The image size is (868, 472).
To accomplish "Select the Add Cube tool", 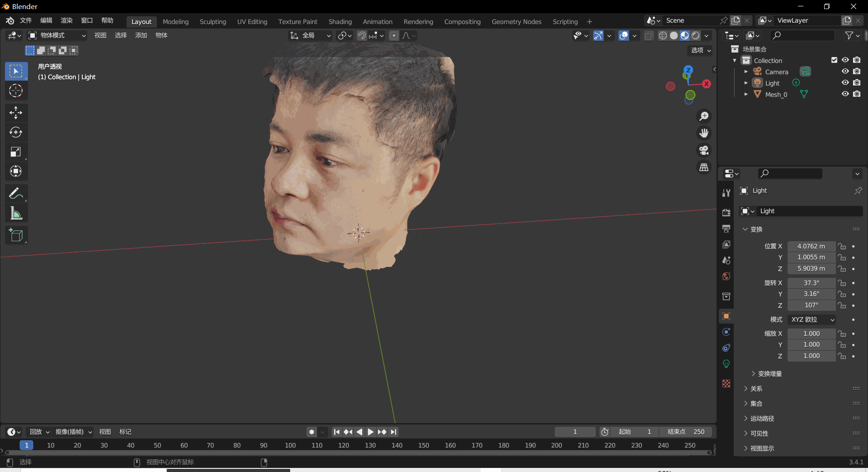I will tap(16, 235).
